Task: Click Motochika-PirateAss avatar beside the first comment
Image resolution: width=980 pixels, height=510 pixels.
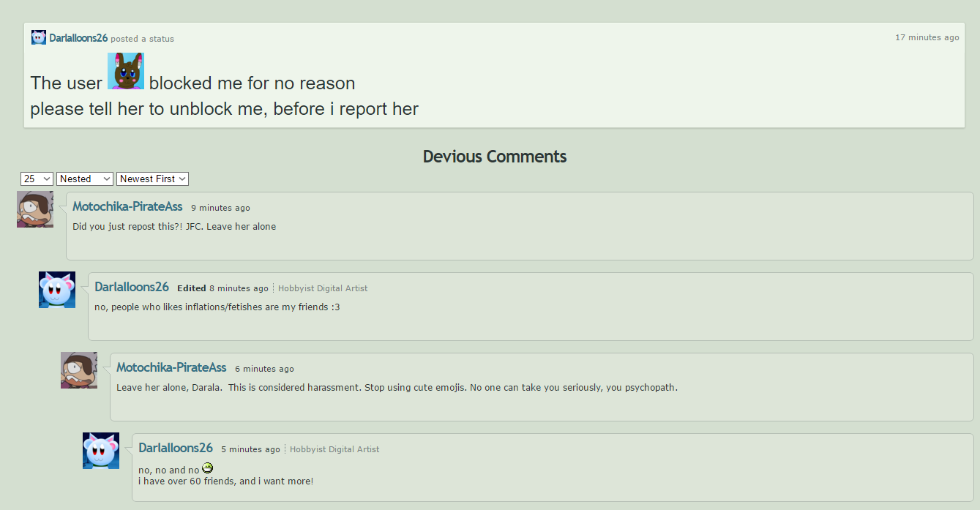Action: [35, 209]
